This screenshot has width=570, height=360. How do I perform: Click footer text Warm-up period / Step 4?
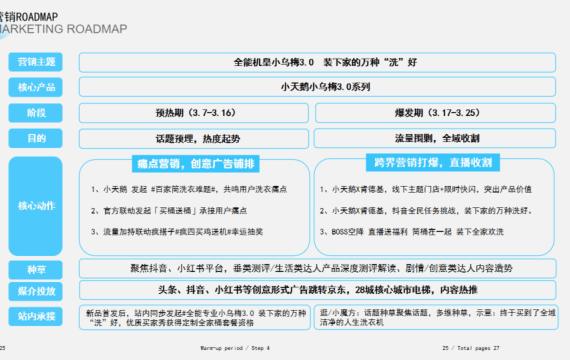(235, 348)
